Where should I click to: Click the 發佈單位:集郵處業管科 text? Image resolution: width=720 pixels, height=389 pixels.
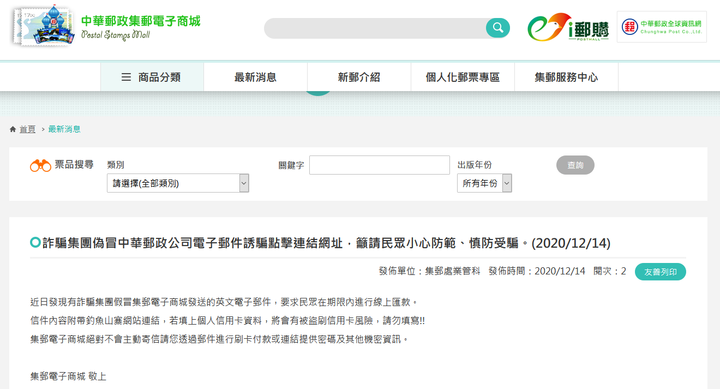click(x=429, y=271)
